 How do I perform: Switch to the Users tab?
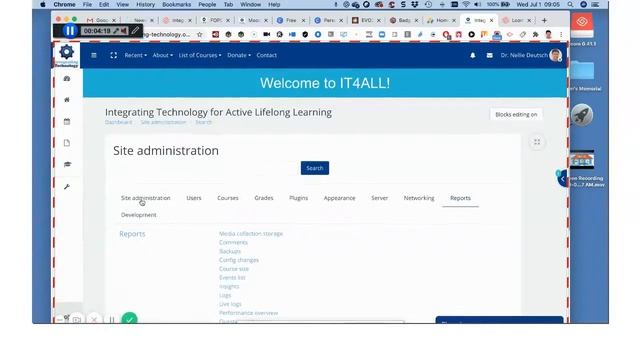coord(194,198)
